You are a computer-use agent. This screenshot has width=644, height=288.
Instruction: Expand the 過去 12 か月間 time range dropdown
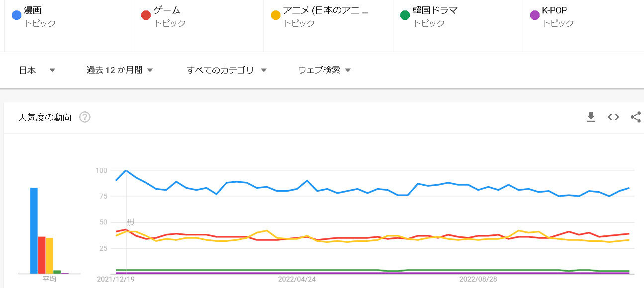119,70
